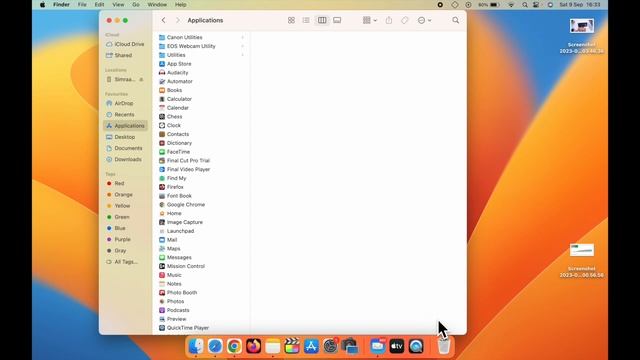Click the Finder search magnifier icon
Screen dimensions: 640x360
(x=456, y=20)
